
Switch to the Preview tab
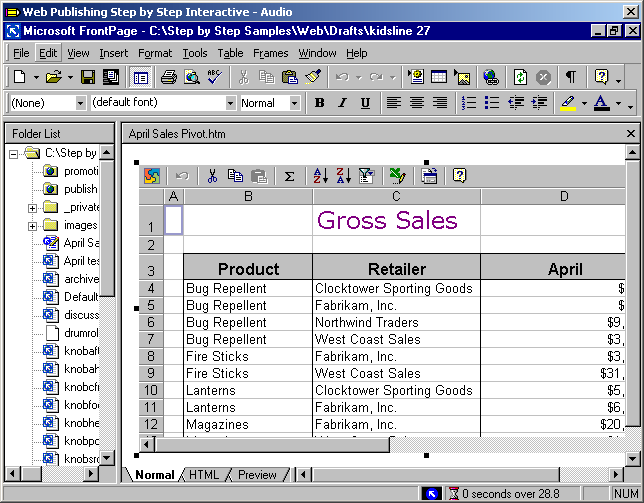tap(257, 475)
